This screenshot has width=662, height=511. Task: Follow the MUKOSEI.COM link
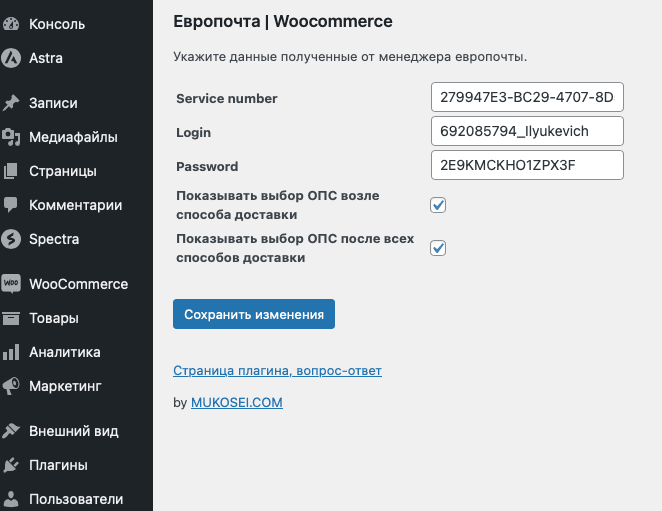coord(237,403)
